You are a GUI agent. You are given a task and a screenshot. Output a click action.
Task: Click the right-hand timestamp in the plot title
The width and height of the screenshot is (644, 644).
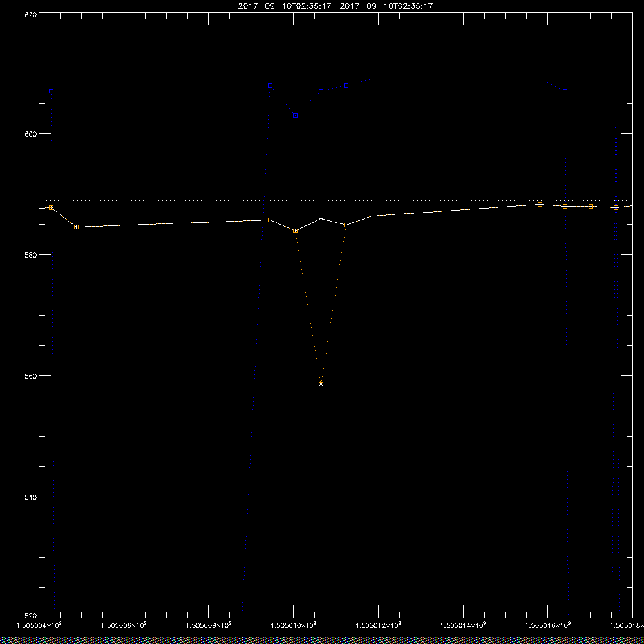[386, 6]
